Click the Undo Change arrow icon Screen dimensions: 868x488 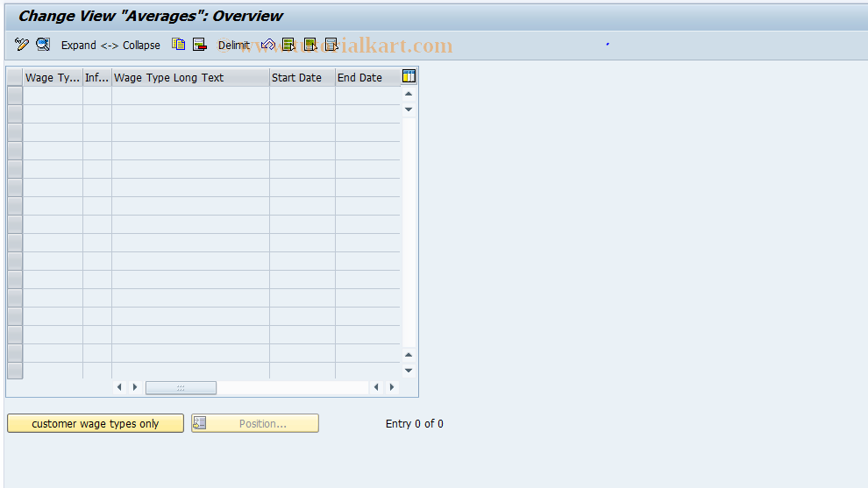click(x=268, y=45)
